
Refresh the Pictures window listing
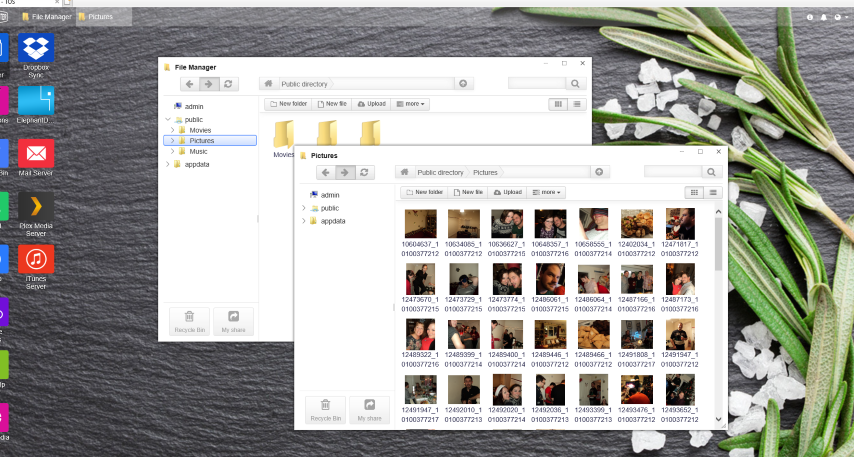[x=364, y=172]
